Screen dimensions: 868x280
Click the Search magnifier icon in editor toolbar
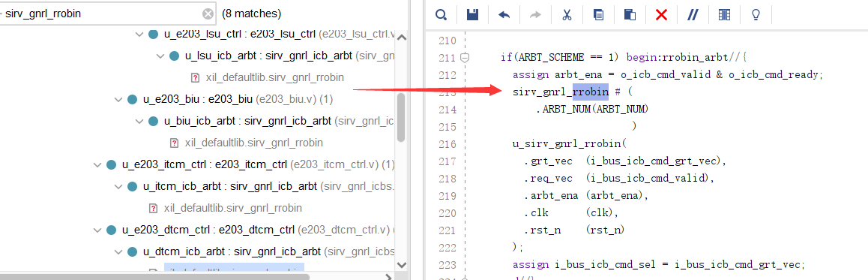tap(441, 15)
